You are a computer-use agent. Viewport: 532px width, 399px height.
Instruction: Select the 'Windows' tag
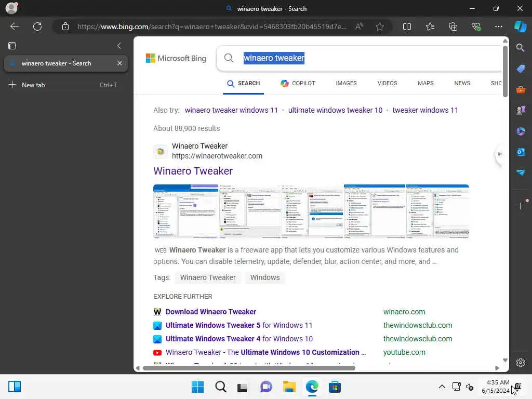tap(265, 277)
